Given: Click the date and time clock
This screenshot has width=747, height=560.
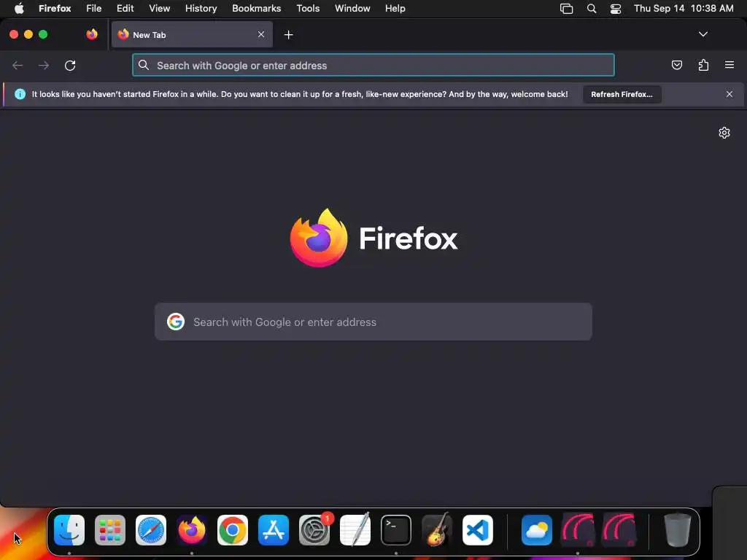Looking at the screenshot, I should (684, 9).
